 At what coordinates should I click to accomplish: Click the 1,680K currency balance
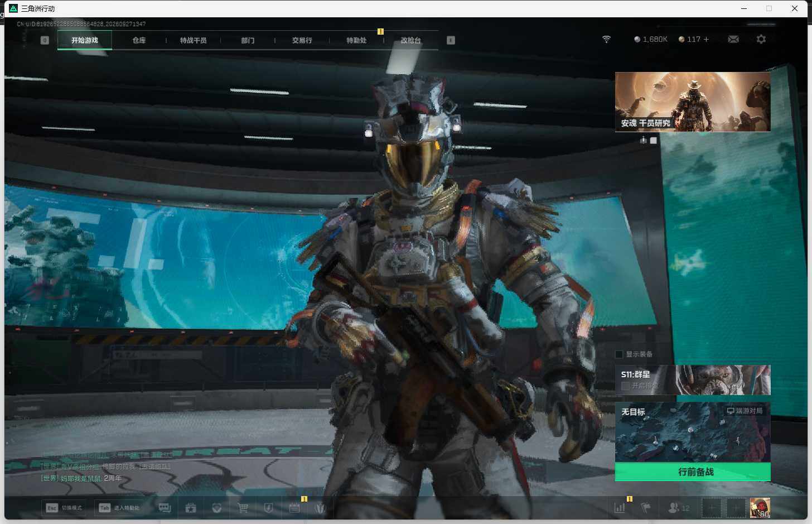point(651,39)
